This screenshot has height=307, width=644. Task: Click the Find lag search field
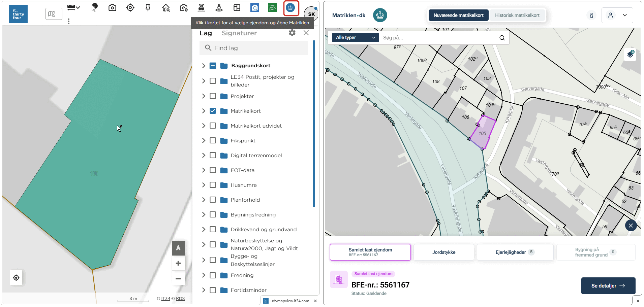253,48
